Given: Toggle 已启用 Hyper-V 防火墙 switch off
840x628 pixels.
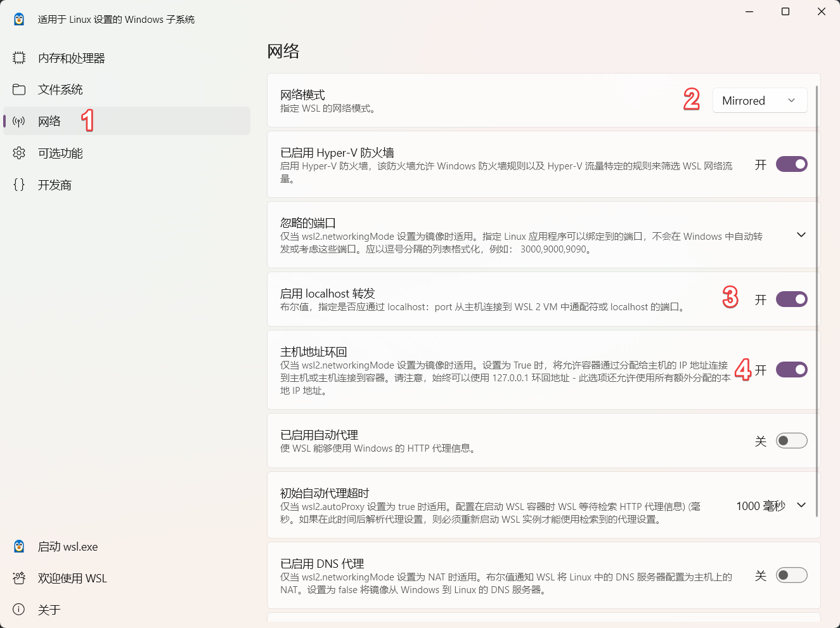Looking at the screenshot, I should click(792, 164).
